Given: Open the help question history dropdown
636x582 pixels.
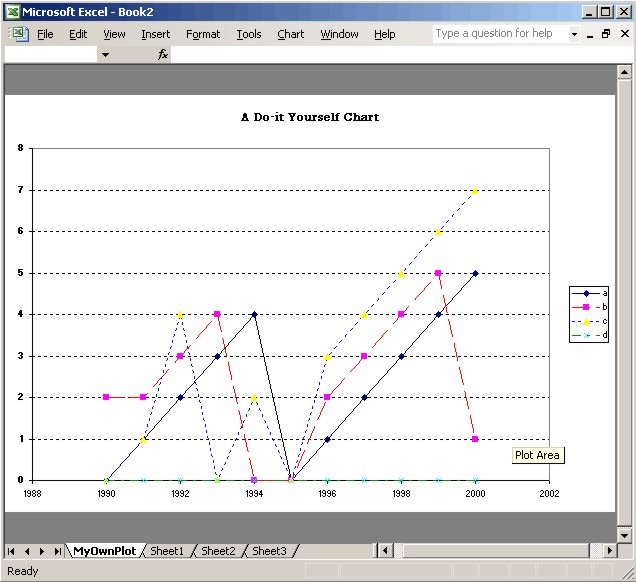Looking at the screenshot, I should point(574,34).
